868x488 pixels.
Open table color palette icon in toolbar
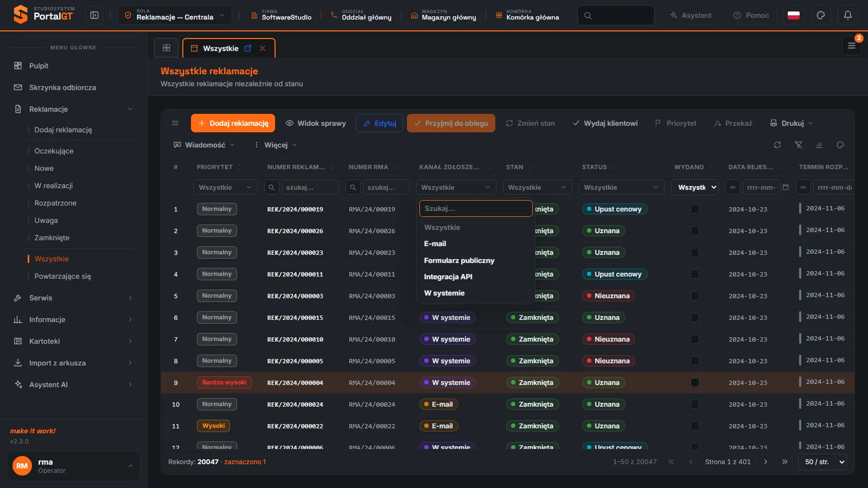840,145
